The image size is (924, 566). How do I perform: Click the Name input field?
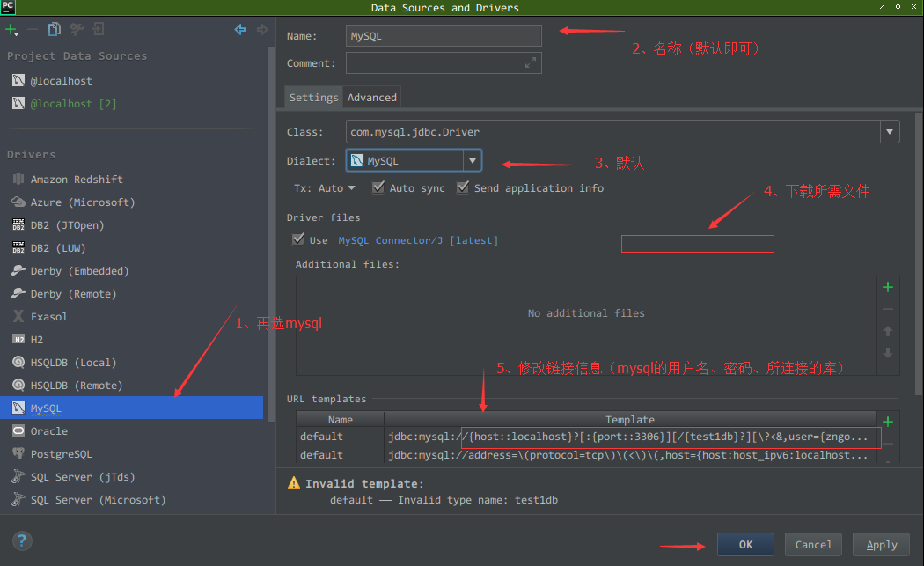(x=444, y=36)
